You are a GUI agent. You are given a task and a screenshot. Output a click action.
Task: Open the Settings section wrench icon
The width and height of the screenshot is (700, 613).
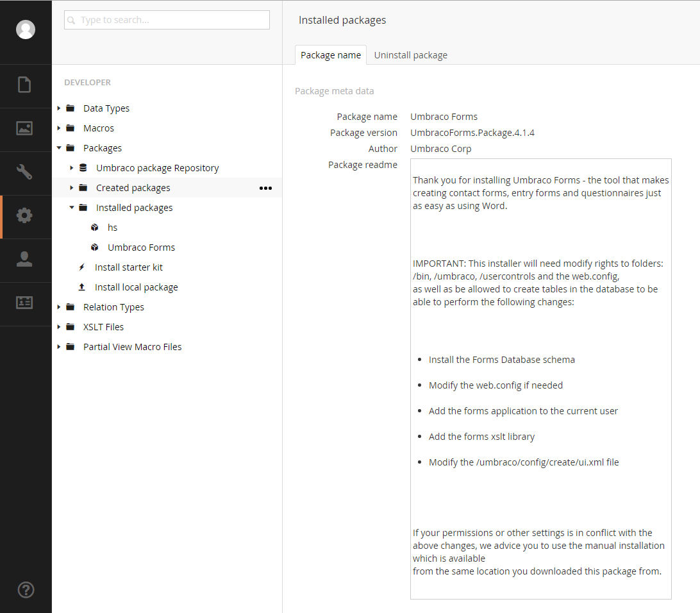[x=24, y=172]
